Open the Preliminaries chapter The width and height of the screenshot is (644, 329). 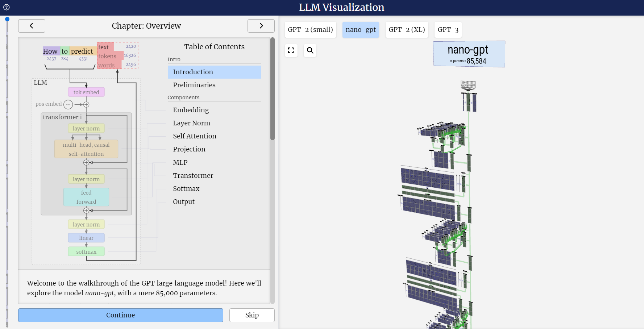(215, 85)
